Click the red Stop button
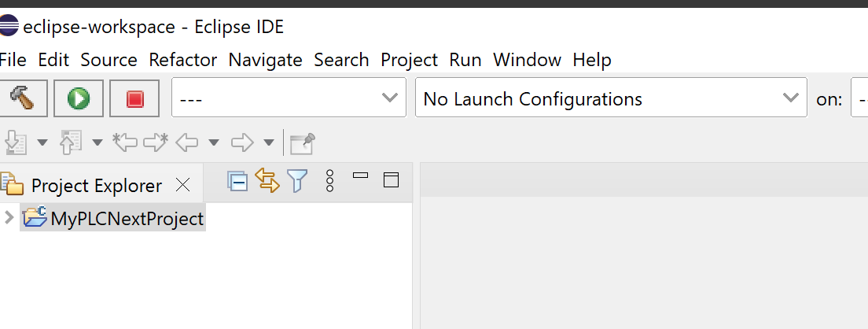The height and width of the screenshot is (329, 868). pyautogui.click(x=134, y=98)
